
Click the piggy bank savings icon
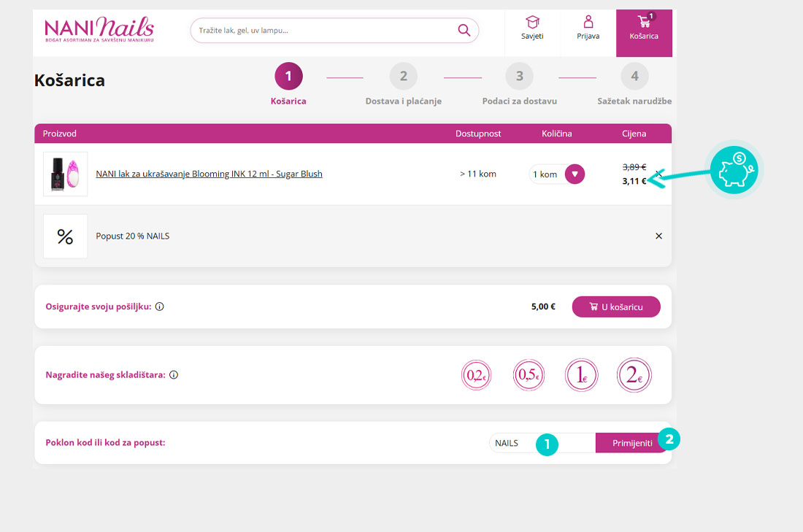click(734, 169)
